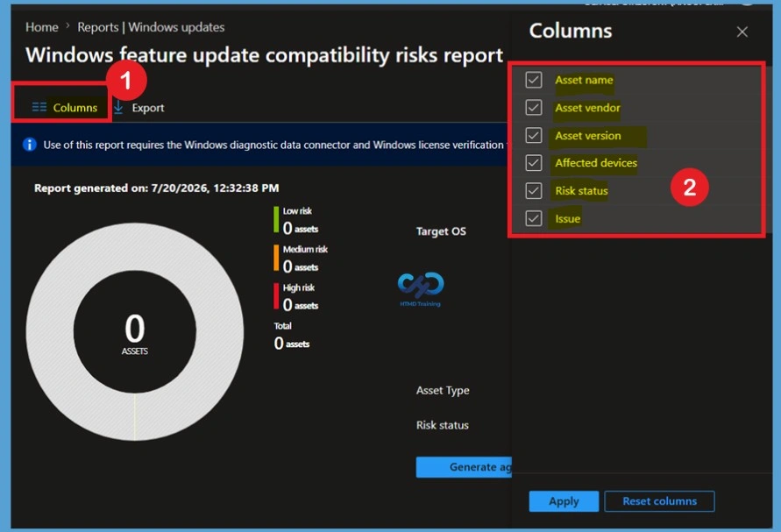
Task: Uncheck the Asset vendor checkbox
Action: 534,108
